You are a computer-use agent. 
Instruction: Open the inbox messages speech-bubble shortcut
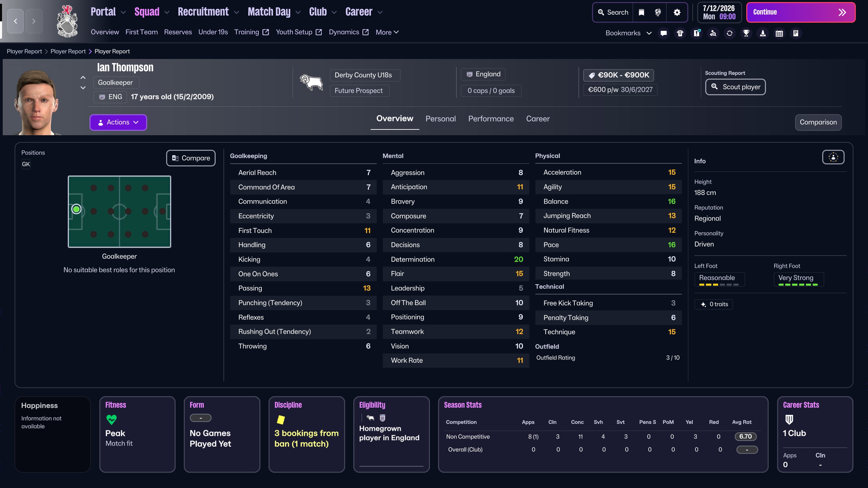pos(664,33)
